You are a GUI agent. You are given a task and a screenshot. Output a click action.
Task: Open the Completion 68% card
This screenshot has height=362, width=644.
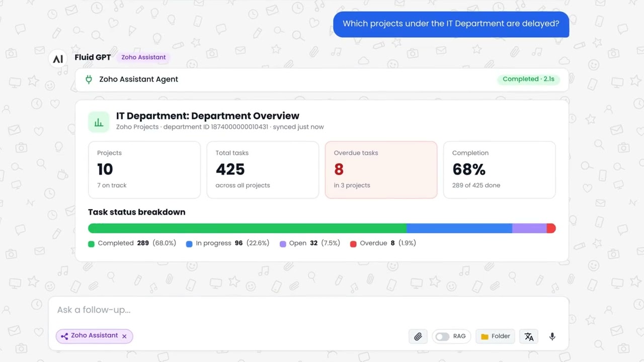pyautogui.click(x=499, y=170)
